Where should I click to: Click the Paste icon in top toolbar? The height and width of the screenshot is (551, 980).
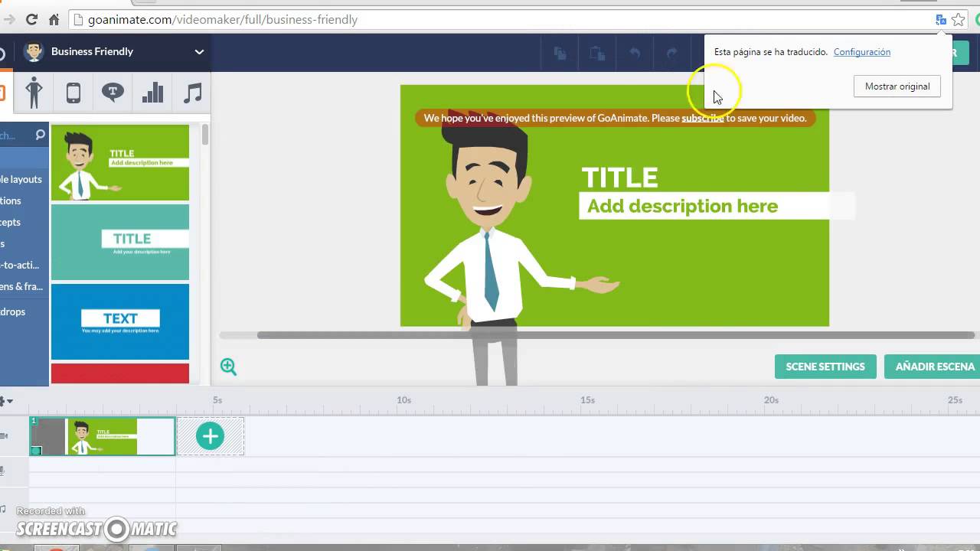tap(597, 53)
